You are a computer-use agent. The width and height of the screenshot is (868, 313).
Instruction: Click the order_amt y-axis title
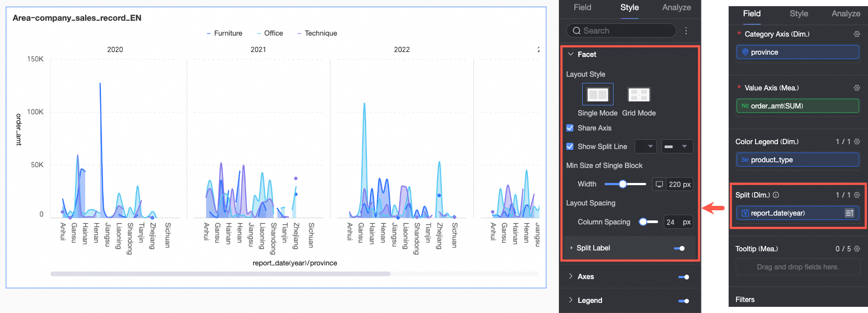(x=19, y=129)
